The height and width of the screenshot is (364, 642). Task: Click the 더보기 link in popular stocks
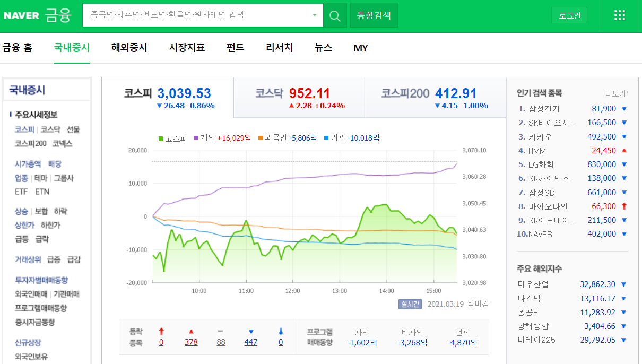click(617, 93)
